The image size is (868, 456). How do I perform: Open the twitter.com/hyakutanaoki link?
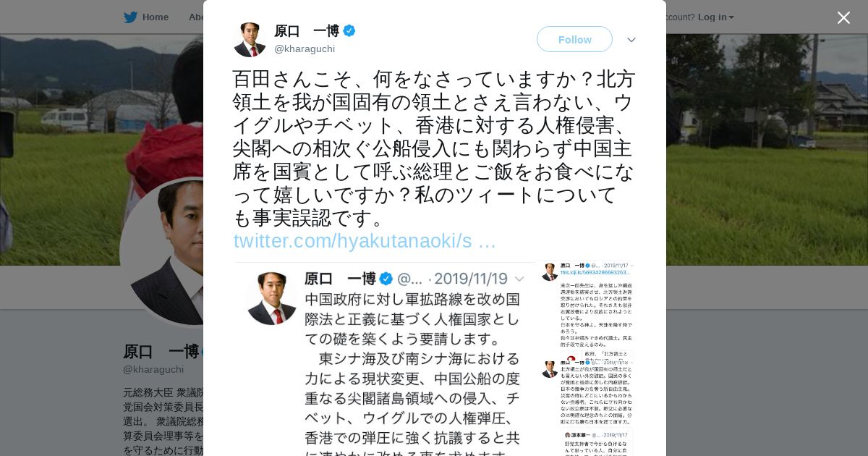tap(365, 241)
